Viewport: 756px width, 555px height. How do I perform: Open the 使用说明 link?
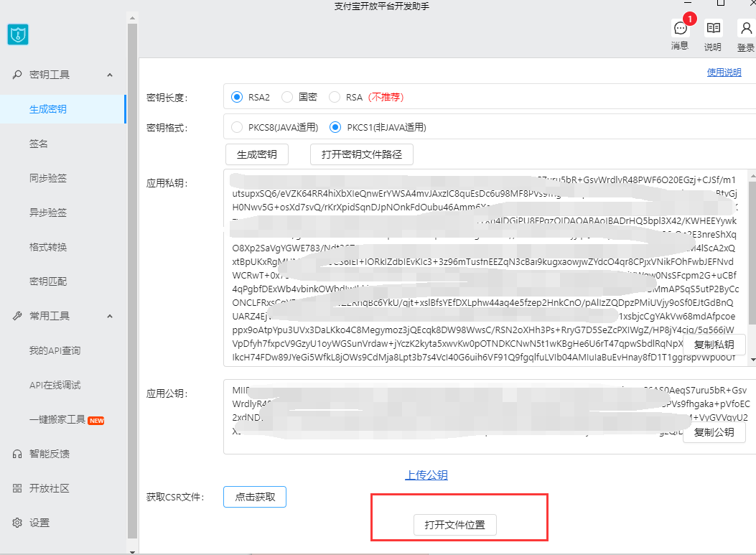[x=724, y=73]
